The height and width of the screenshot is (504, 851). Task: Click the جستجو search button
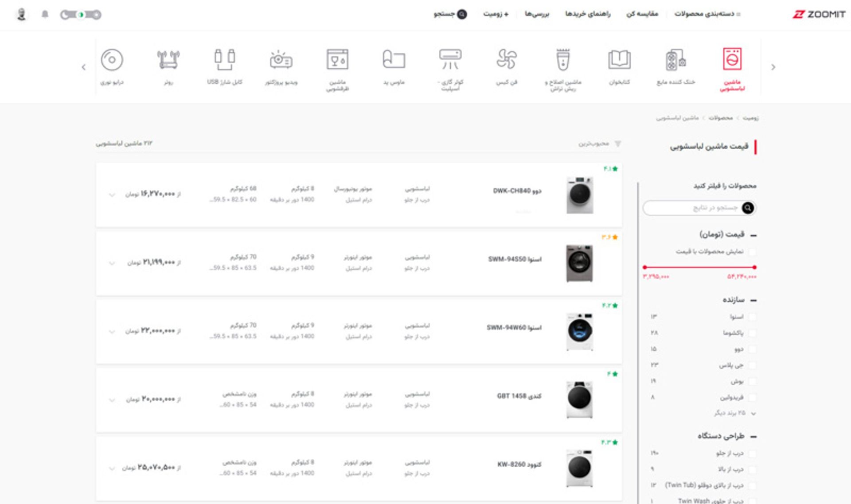pos(451,14)
